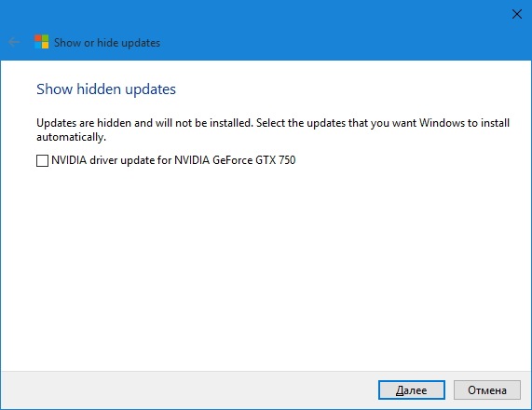Enable the hidden NVIDIA driver update box

42,160
